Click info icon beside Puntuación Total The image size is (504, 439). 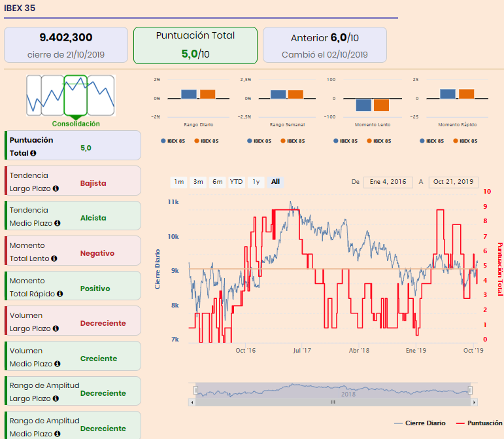33,153
